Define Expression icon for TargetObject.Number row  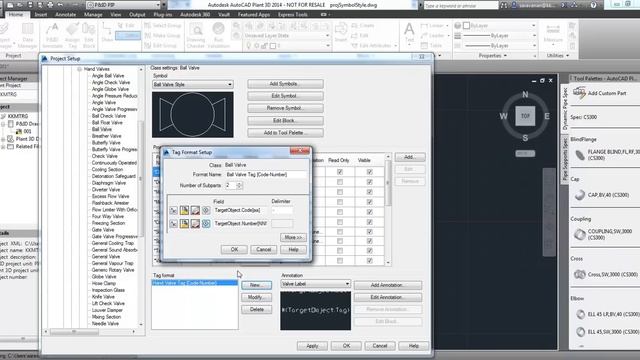coord(206,224)
